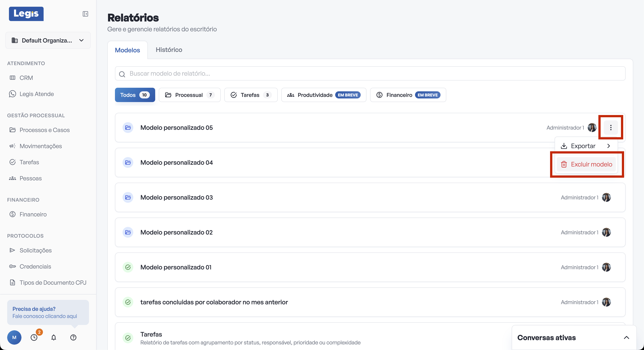The width and height of the screenshot is (644, 350).
Task: Select the Todos filter chip
Action: point(135,95)
